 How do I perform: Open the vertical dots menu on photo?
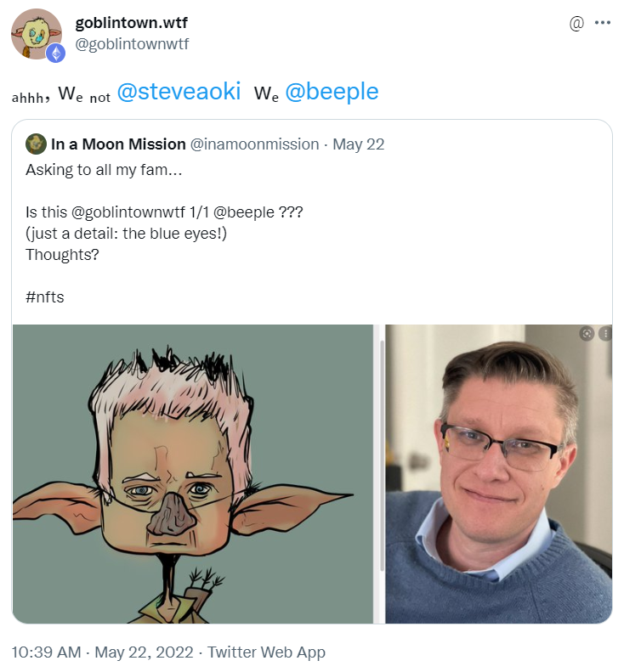pos(605,333)
